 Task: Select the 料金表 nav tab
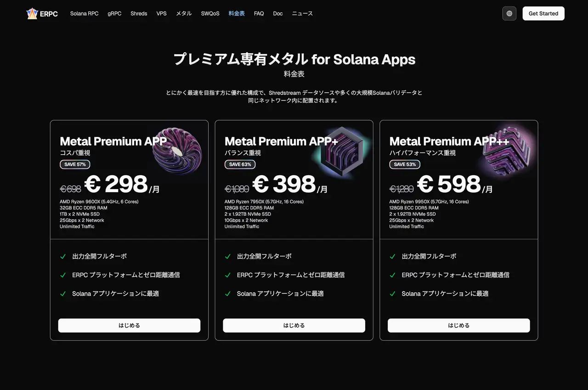coord(237,13)
